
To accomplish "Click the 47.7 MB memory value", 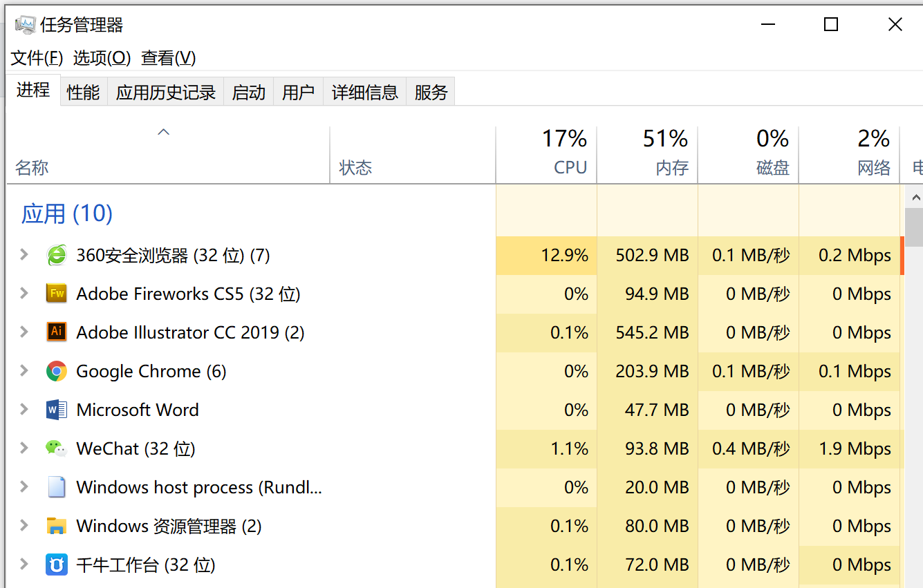I will point(657,410).
